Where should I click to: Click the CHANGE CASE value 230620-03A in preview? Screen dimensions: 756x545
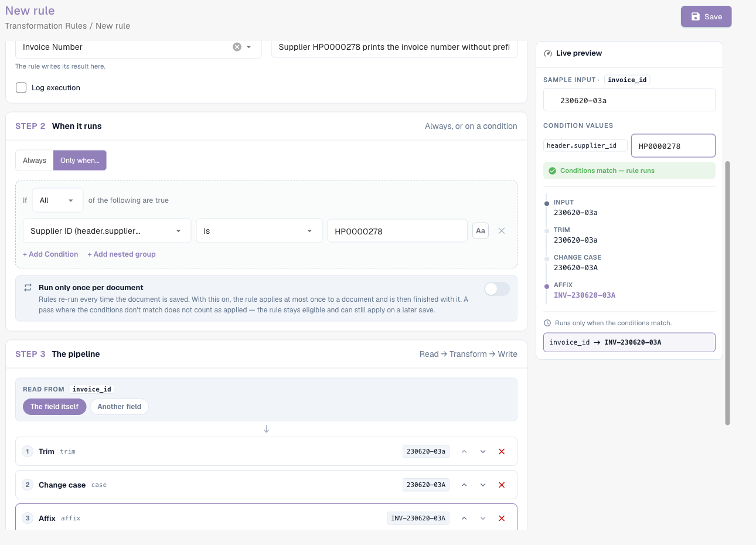576,268
